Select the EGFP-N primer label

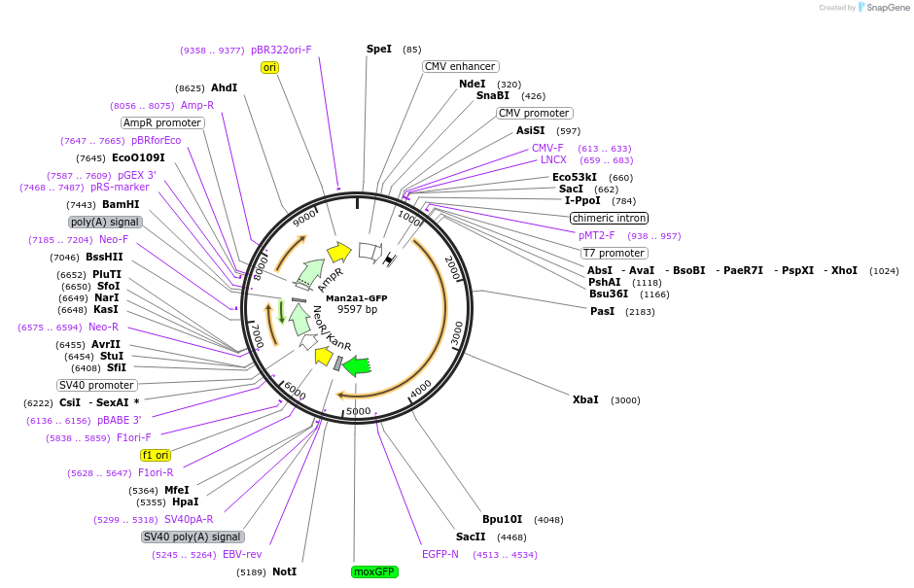coord(440,554)
